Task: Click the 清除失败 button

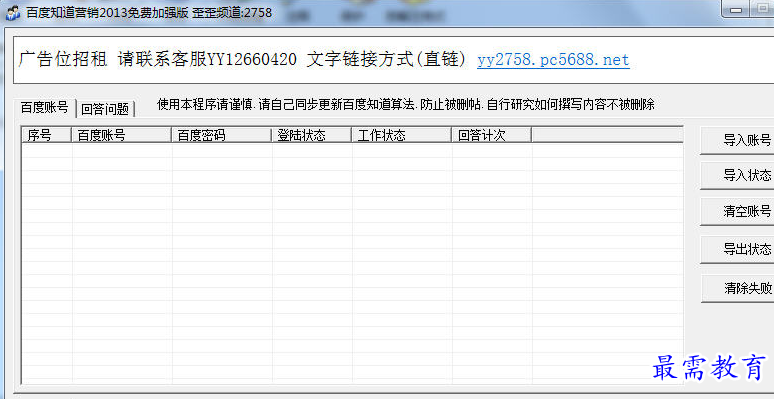Action: click(737, 288)
